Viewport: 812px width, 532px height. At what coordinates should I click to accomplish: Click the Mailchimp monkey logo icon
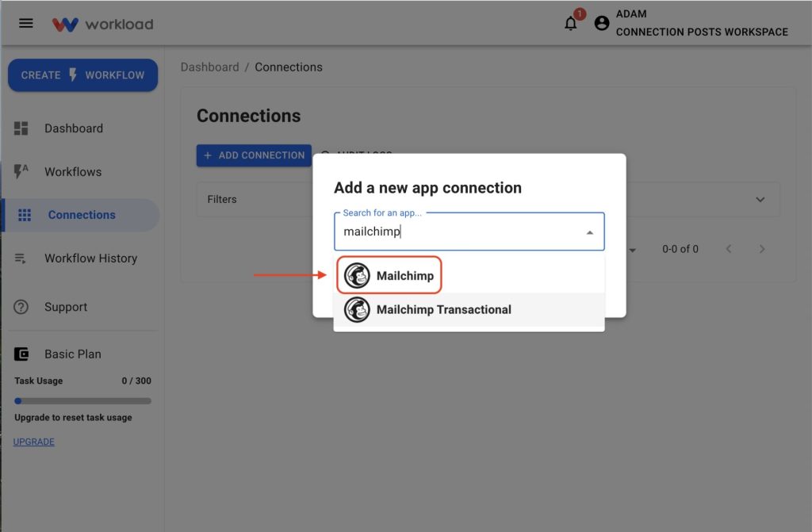click(357, 275)
